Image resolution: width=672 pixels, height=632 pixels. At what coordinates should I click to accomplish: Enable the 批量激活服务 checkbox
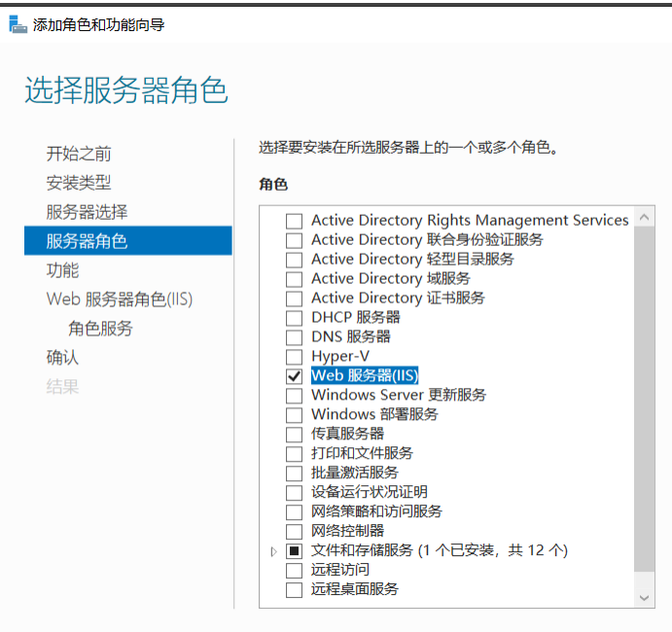coord(294,474)
